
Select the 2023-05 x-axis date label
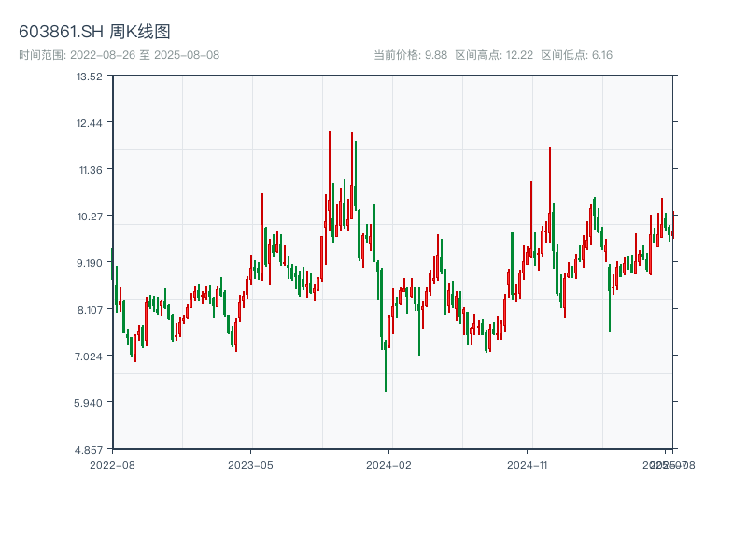(x=250, y=464)
